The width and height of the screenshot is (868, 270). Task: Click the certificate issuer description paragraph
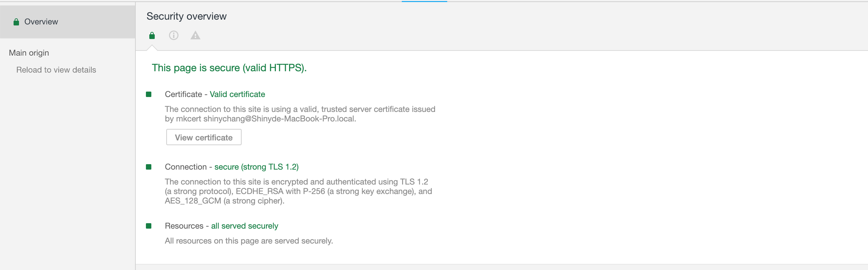(x=300, y=114)
